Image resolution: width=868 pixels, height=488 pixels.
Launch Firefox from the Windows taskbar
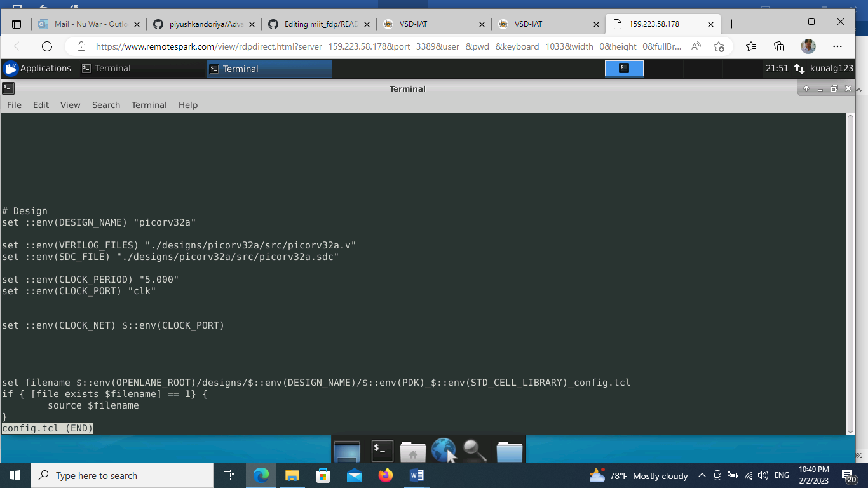pos(386,475)
